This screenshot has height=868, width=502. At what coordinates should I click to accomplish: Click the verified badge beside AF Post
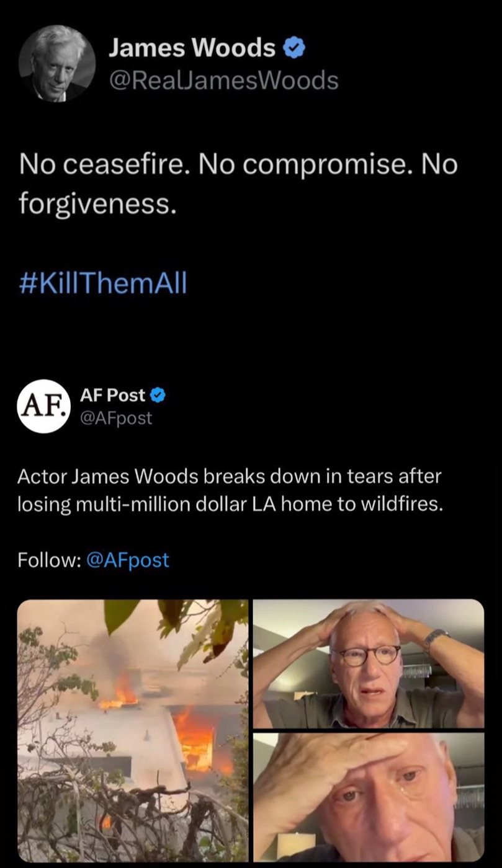(x=158, y=395)
